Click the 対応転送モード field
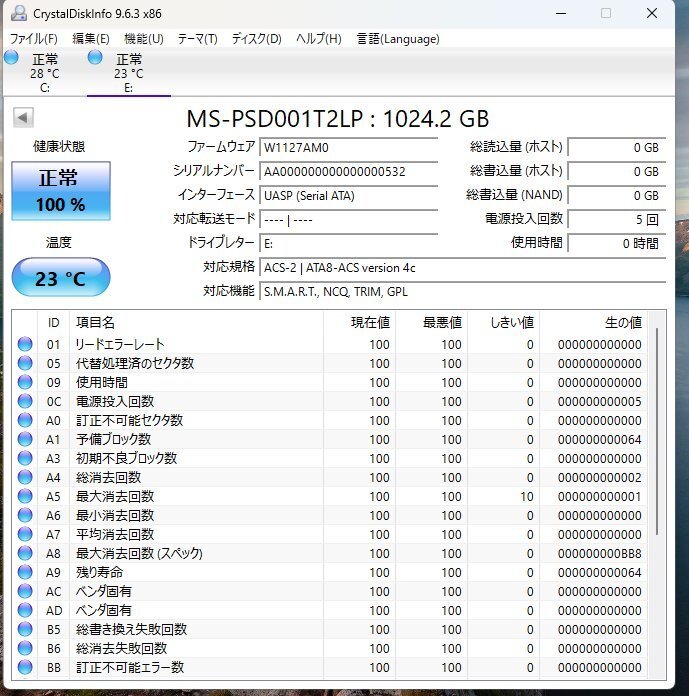Viewport: 689px width, 696px height. click(349, 219)
